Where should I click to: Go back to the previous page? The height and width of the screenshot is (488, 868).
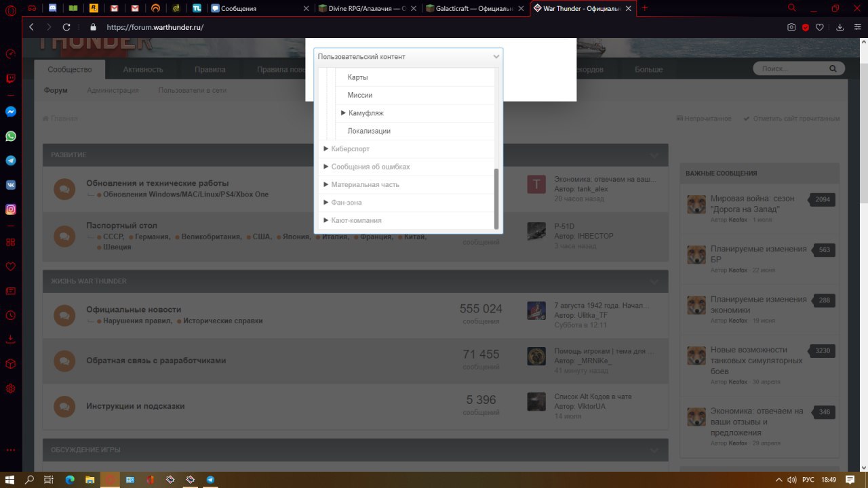[31, 27]
